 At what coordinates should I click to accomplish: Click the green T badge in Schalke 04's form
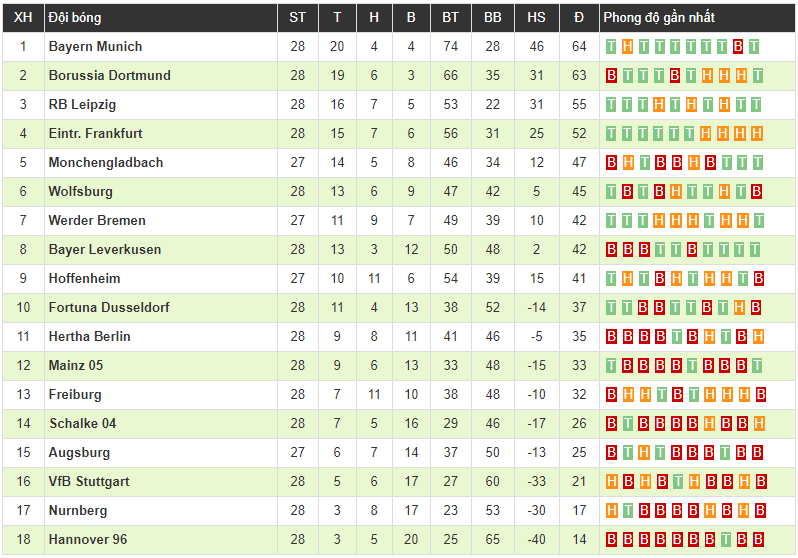pyautogui.click(x=627, y=424)
